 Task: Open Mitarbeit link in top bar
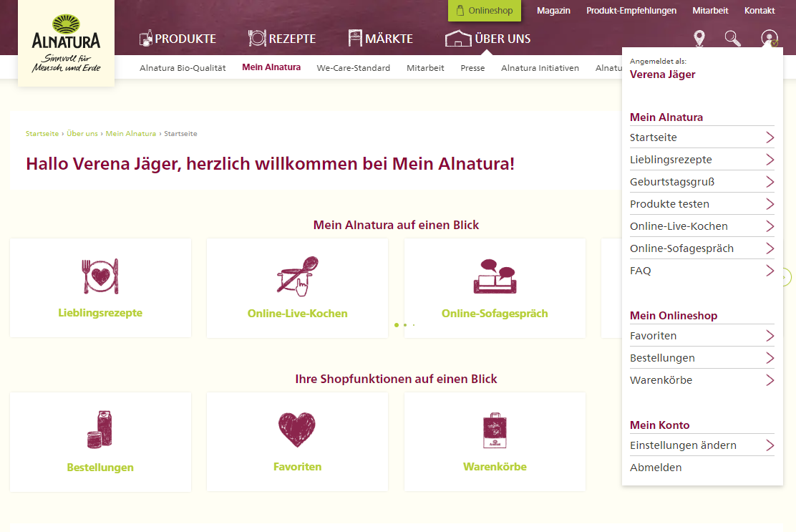pos(710,11)
